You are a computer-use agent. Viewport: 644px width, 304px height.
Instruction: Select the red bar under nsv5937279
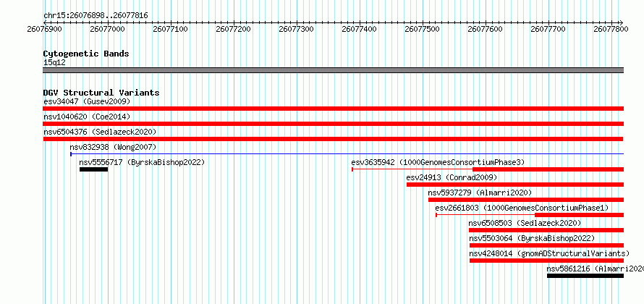(x=526, y=200)
